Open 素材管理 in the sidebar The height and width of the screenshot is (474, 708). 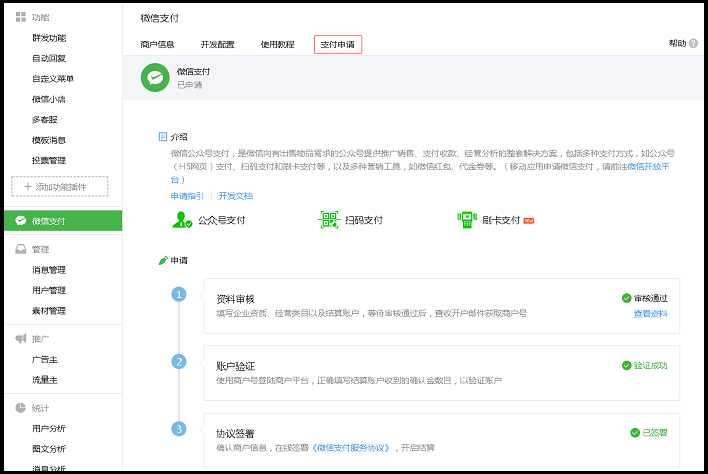49,311
